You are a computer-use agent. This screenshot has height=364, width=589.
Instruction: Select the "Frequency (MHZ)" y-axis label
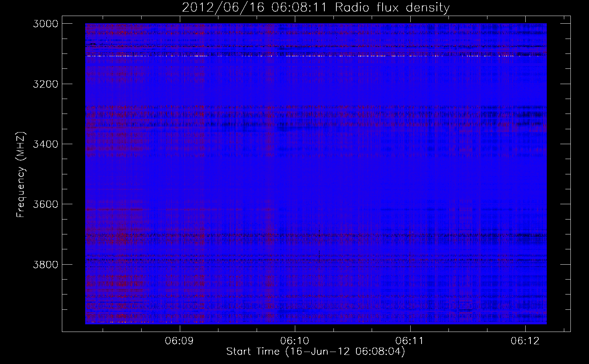tap(21, 175)
